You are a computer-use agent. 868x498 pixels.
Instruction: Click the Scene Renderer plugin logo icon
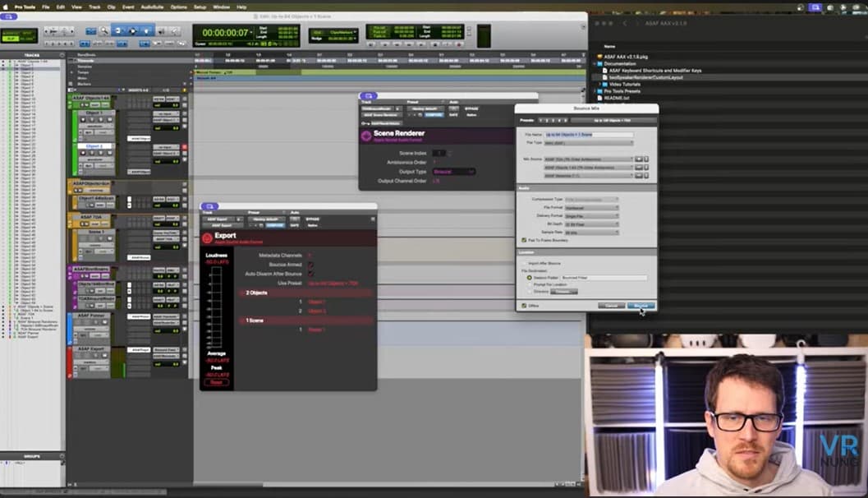(366, 136)
